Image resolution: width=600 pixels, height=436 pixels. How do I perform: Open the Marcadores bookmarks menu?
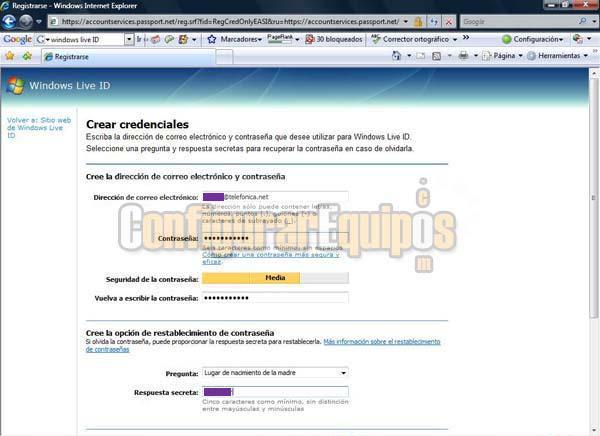pos(235,39)
